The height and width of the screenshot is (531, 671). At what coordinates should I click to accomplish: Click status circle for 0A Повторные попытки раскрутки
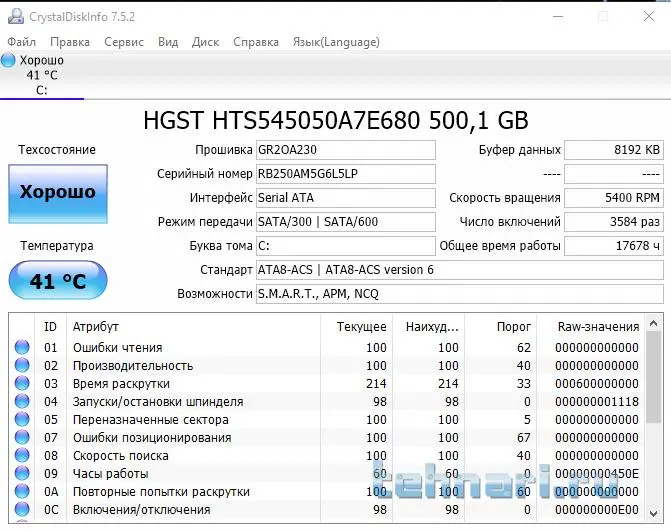(22, 491)
